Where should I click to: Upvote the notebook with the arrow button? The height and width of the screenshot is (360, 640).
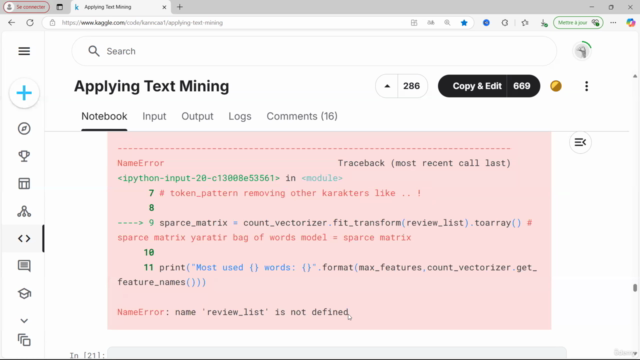(x=387, y=86)
